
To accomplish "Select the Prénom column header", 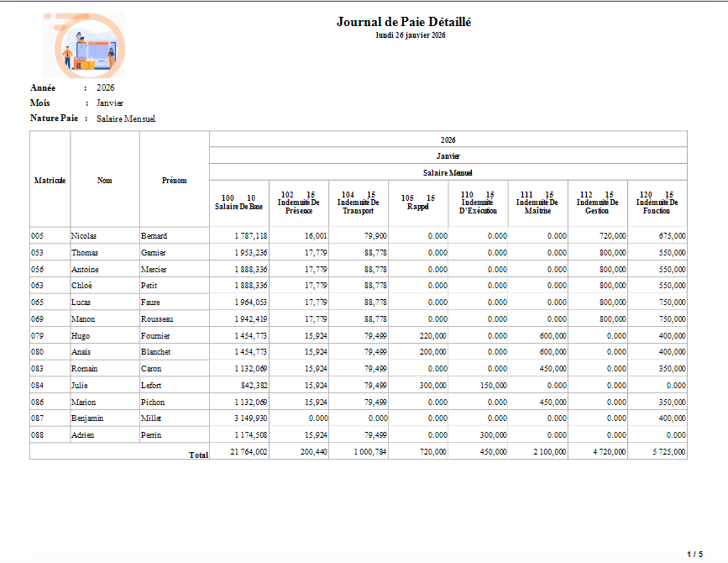I will 174,180.
